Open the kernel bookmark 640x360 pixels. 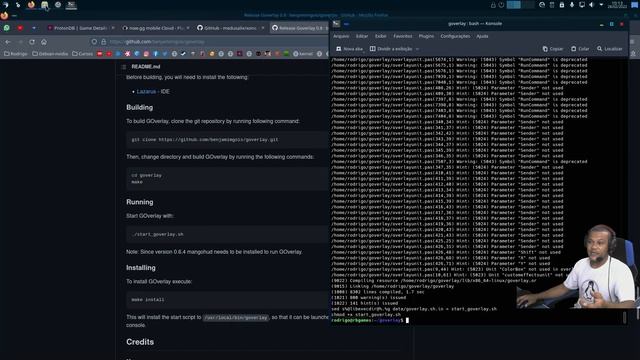click(x=303, y=53)
